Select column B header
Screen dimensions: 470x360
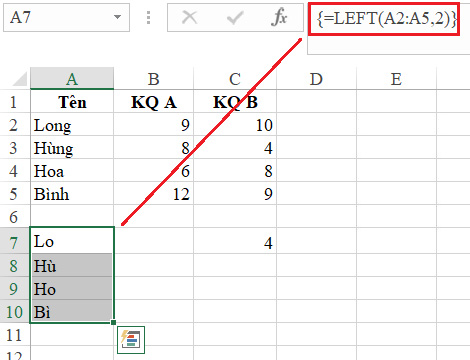[154, 79]
